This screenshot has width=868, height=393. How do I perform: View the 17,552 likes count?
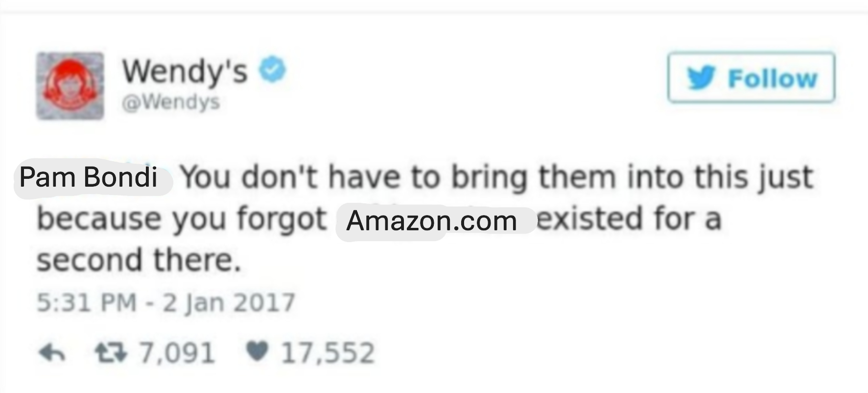click(x=328, y=353)
